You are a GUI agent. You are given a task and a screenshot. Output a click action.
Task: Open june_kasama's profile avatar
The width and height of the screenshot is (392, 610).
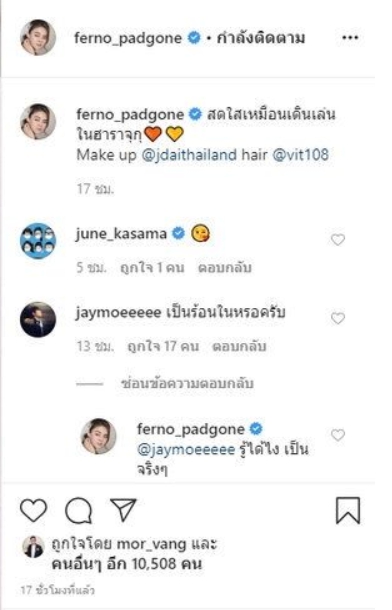click(x=38, y=241)
